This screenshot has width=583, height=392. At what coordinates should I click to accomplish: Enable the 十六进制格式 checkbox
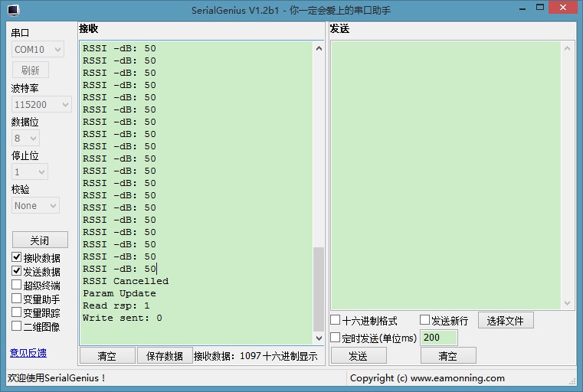pos(336,320)
